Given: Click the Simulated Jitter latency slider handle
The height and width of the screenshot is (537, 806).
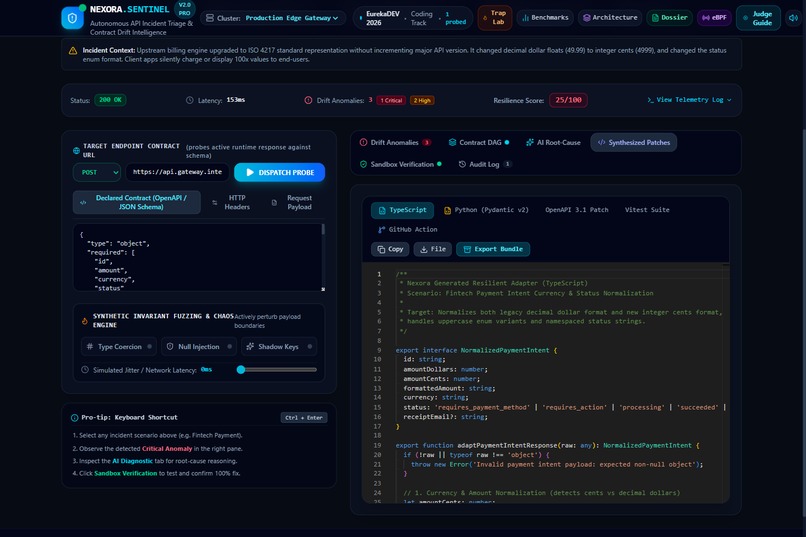Looking at the screenshot, I should click(x=241, y=369).
